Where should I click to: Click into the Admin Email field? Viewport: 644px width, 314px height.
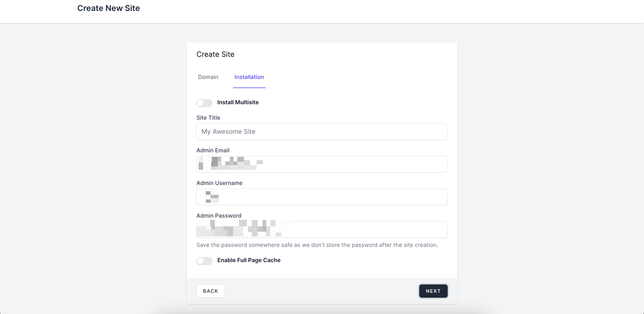322,164
